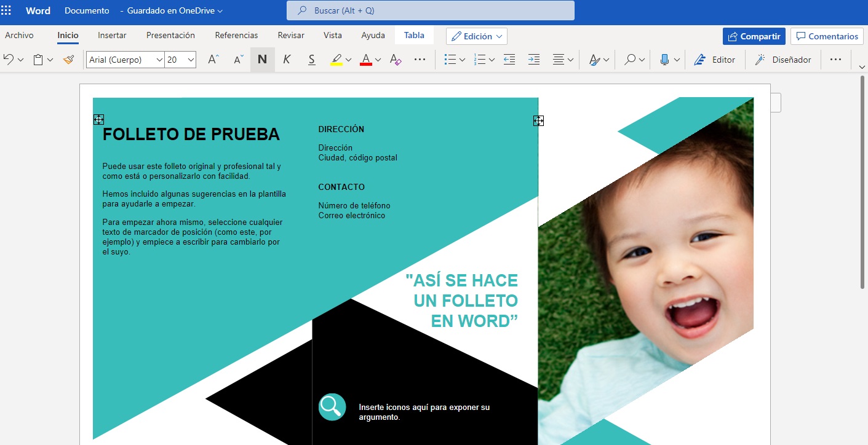The width and height of the screenshot is (868, 445).
Task: Toggle italic formatting with the K button
Action: [287, 60]
